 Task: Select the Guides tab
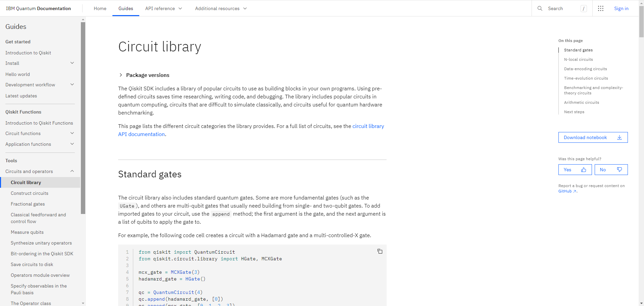(x=126, y=8)
